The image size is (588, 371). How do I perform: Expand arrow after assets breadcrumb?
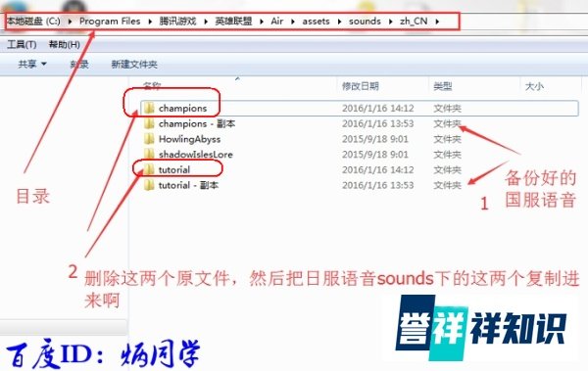339,22
